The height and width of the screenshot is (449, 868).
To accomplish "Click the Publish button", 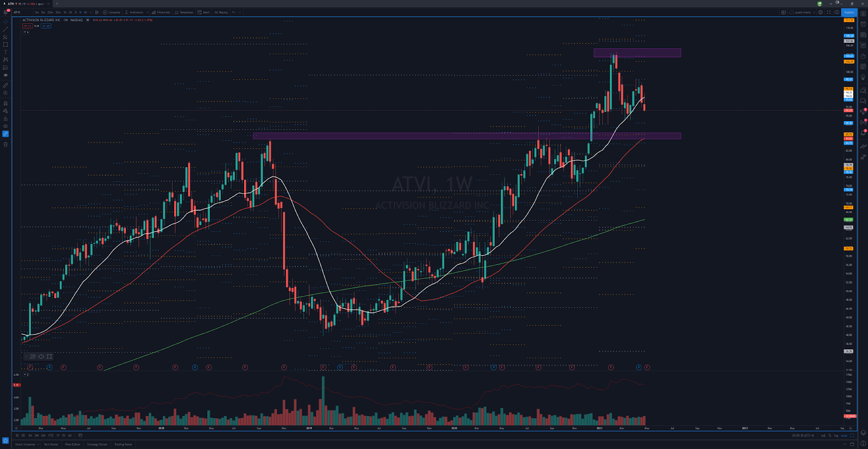I will [x=849, y=12].
